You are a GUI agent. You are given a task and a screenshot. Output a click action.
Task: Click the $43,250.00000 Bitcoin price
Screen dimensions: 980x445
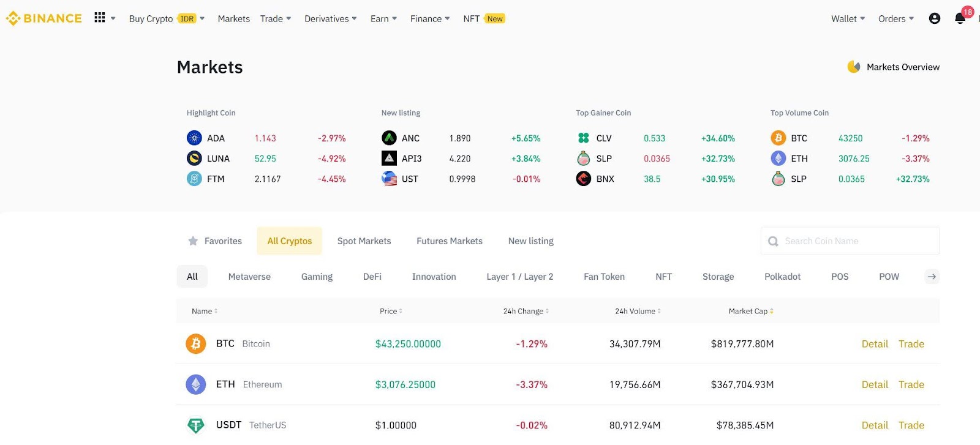coord(408,344)
